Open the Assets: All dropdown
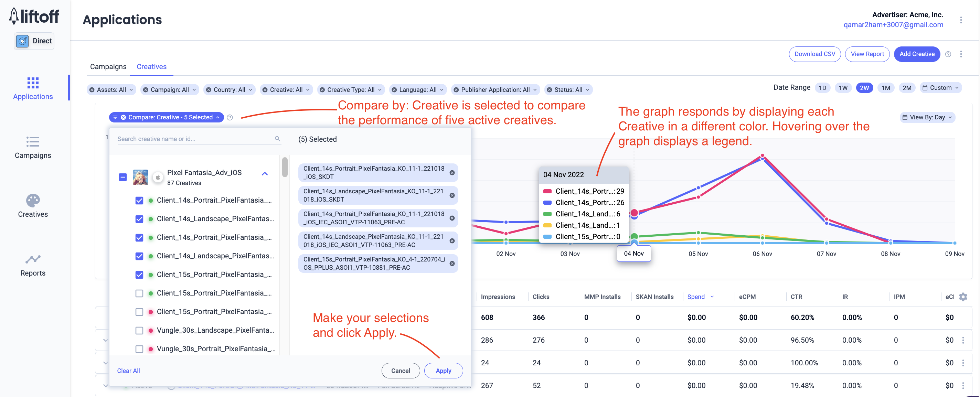 pos(111,90)
